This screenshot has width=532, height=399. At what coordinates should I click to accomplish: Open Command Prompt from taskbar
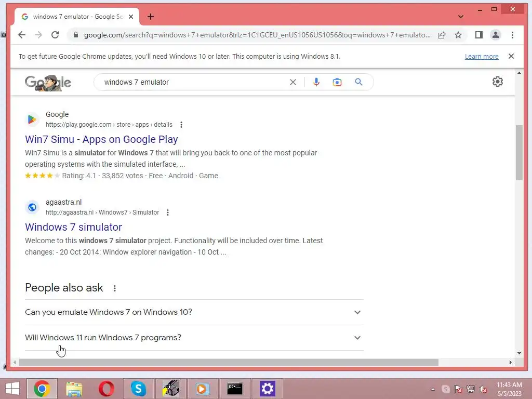click(235, 389)
